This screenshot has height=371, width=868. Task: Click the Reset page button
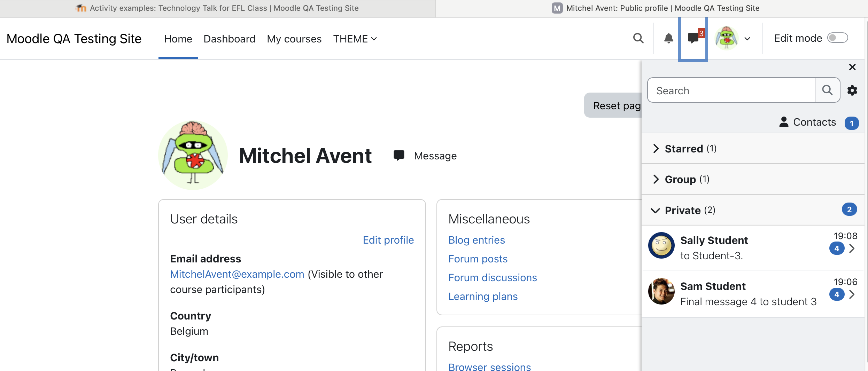coord(613,105)
